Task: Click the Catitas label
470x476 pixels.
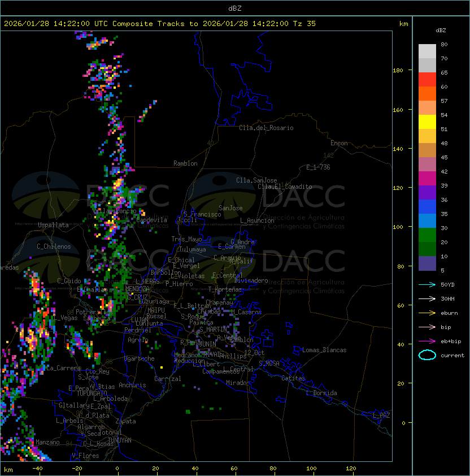Action: tap(293, 378)
